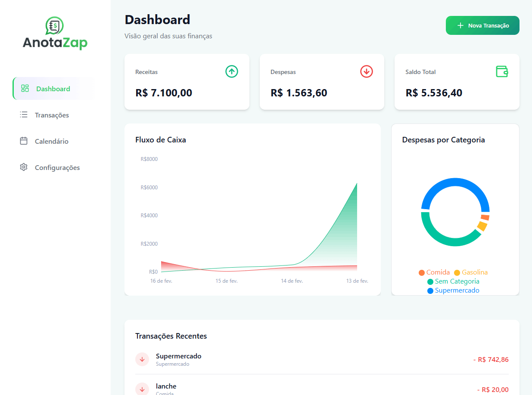Viewport: 532px width, 395px height.
Task: Open Calendário from the sidebar
Action: (x=52, y=141)
